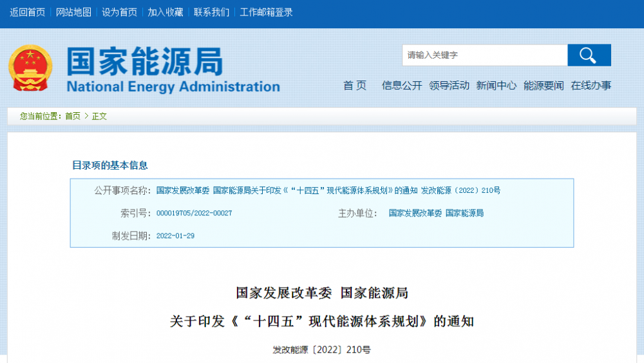Click the 制发日期 field label
The width and height of the screenshot is (644, 363).
(131, 236)
